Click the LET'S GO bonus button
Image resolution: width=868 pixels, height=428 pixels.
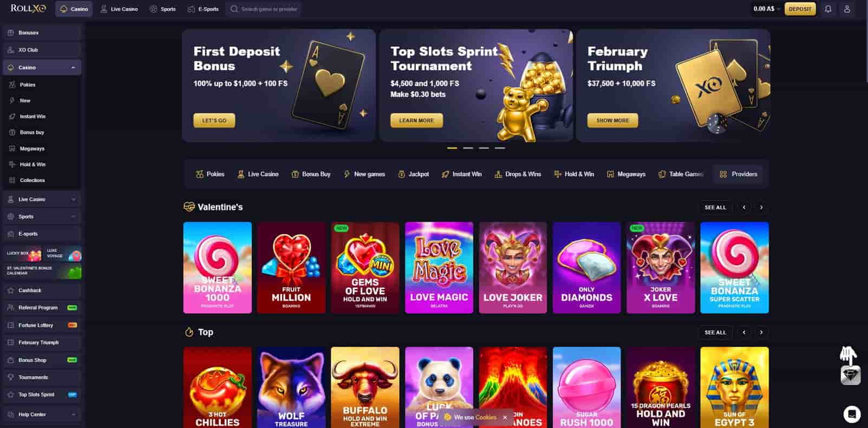(214, 120)
